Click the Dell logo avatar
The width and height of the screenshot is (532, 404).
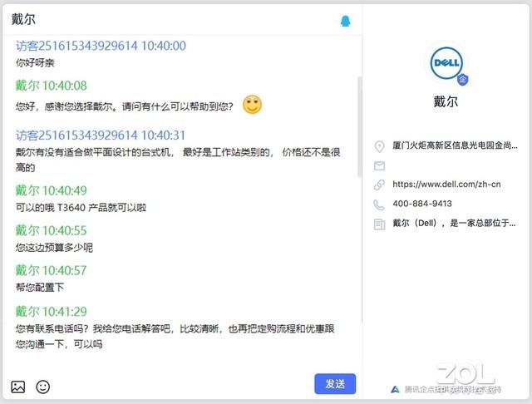(446, 63)
